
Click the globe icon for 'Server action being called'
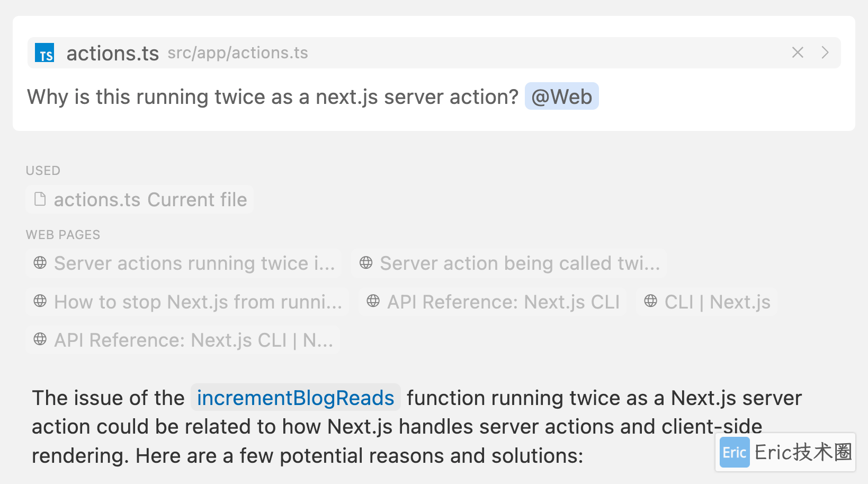(x=366, y=262)
